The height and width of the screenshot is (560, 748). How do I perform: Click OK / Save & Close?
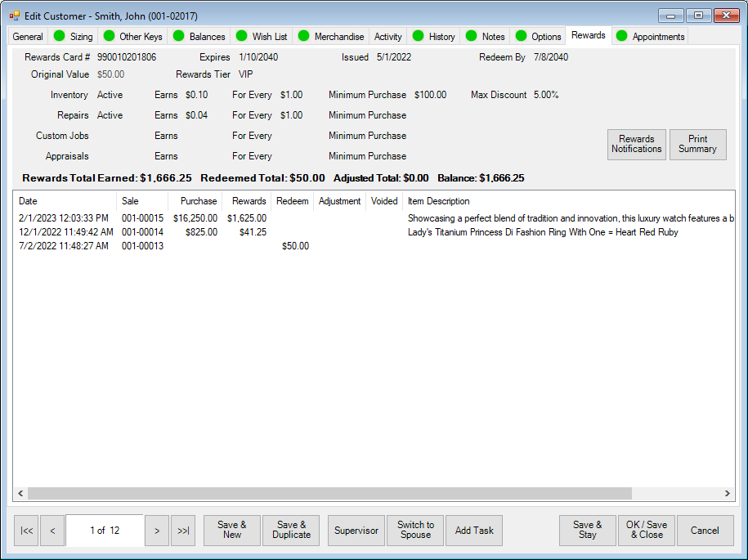pos(646,531)
